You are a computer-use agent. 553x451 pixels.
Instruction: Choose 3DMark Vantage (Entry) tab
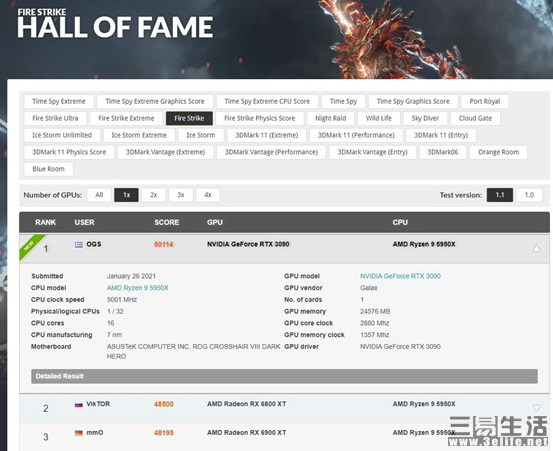[x=372, y=152]
